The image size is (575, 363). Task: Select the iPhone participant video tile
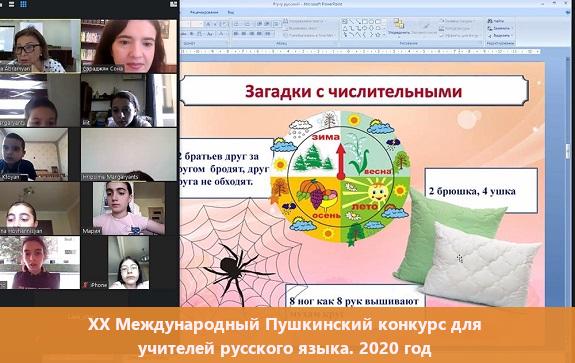(x=129, y=263)
